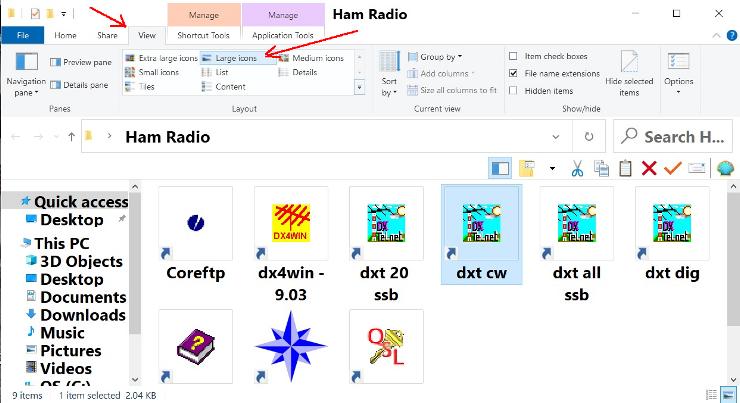
Task: Select the View ribbon tab
Action: 147,35
